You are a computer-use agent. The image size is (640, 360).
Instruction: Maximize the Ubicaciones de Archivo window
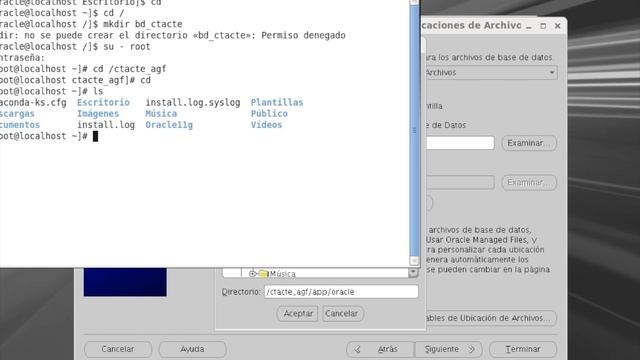(x=543, y=26)
